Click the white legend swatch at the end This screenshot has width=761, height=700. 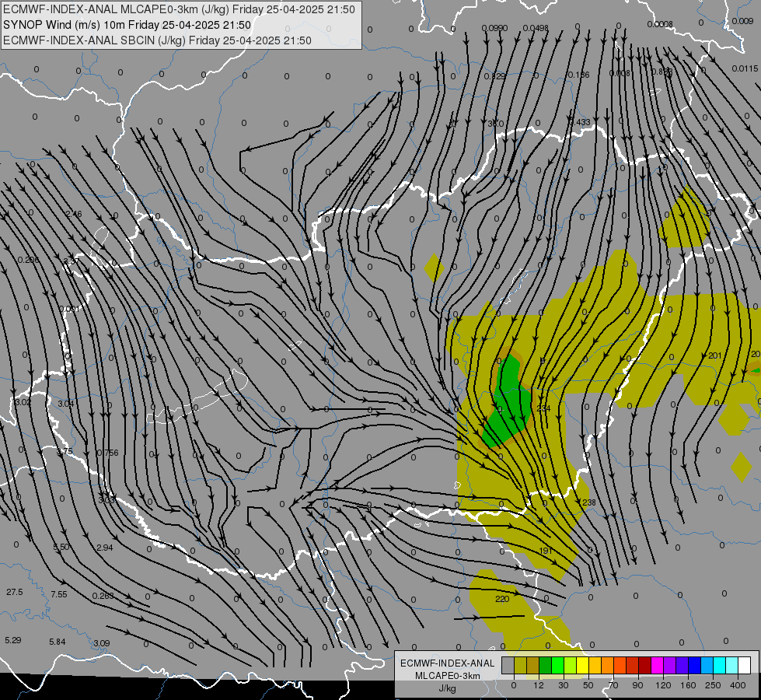click(x=745, y=665)
